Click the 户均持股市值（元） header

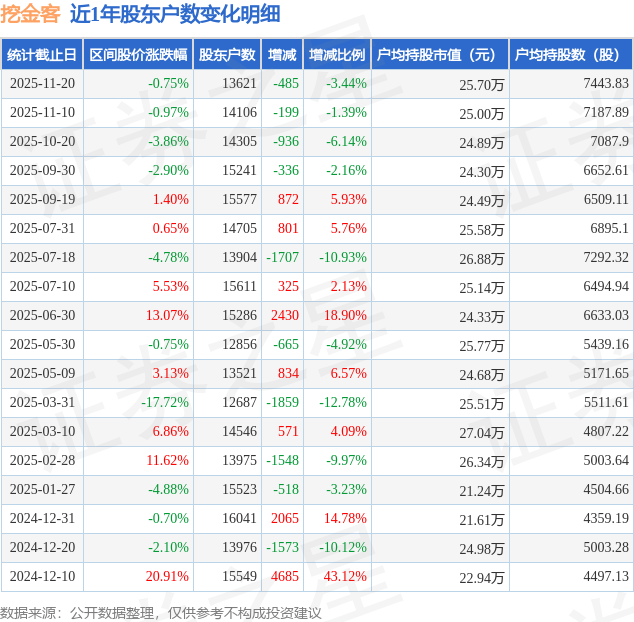440,55
